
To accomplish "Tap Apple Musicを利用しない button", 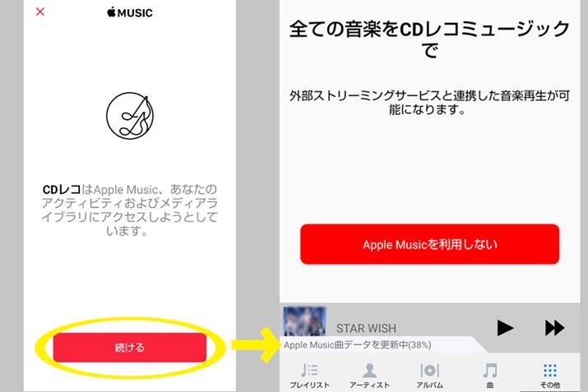I will click(x=430, y=244).
